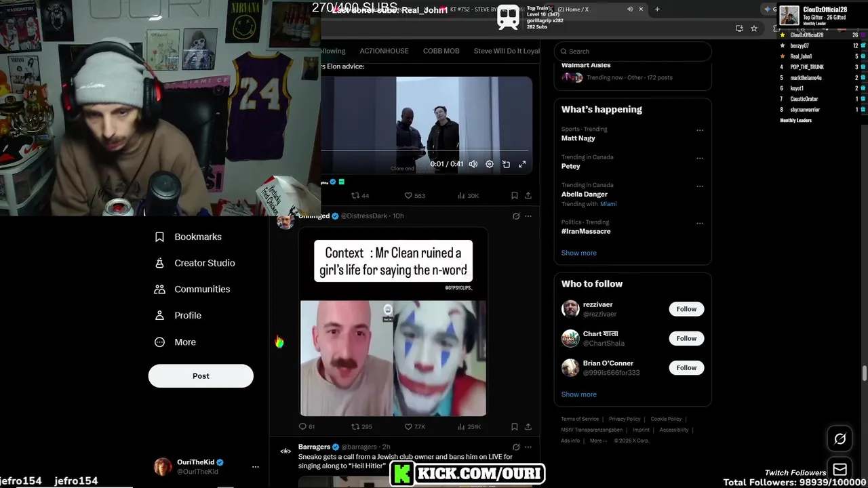Show more under What's happening
This screenshot has height=488, width=868.
click(578, 253)
